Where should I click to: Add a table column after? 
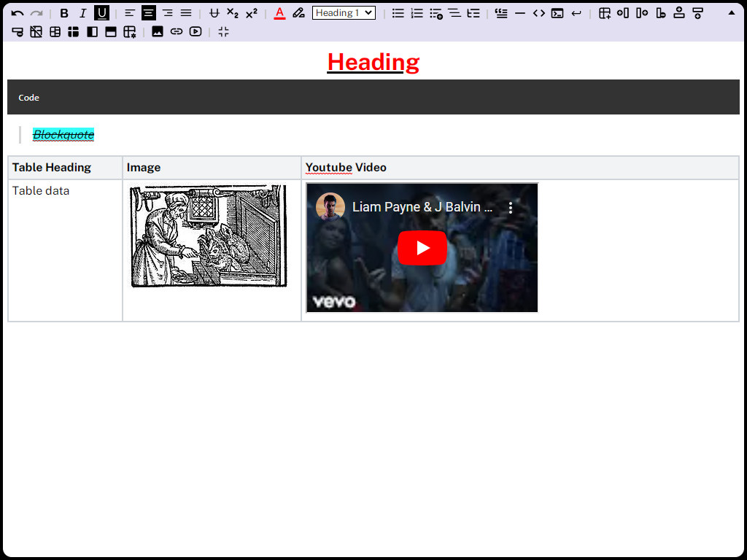(642, 13)
